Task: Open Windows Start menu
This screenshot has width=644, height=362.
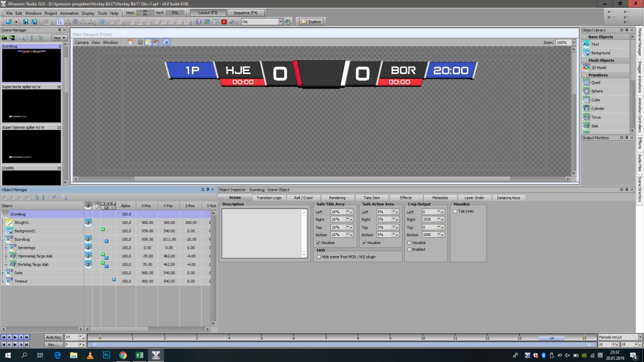Action: click(x=8, y=355)
